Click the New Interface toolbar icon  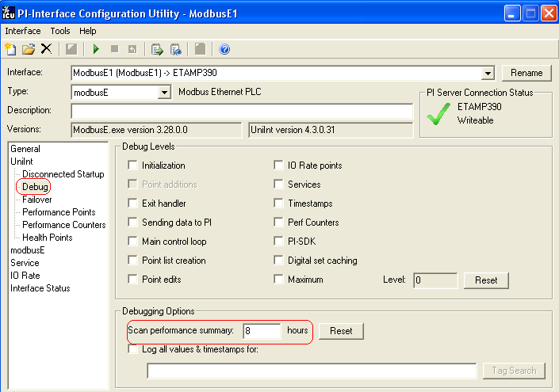[10, 49]
